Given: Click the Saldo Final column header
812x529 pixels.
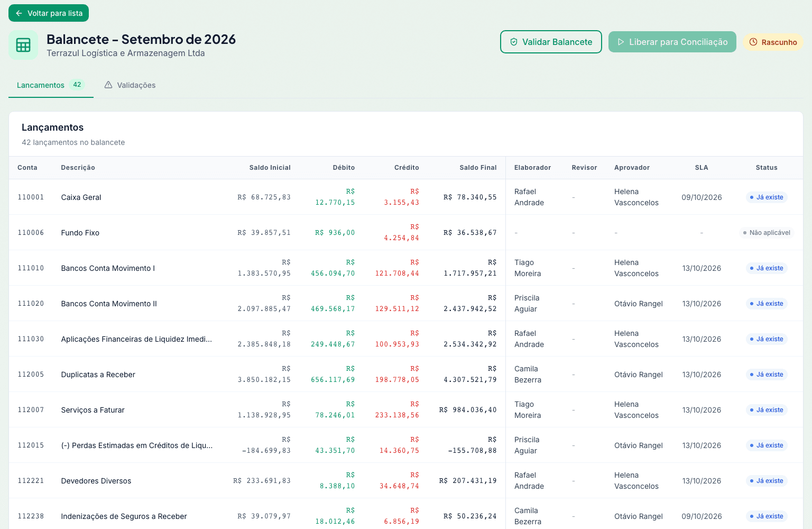Looking at the screenshot, I should coord(478,168).
